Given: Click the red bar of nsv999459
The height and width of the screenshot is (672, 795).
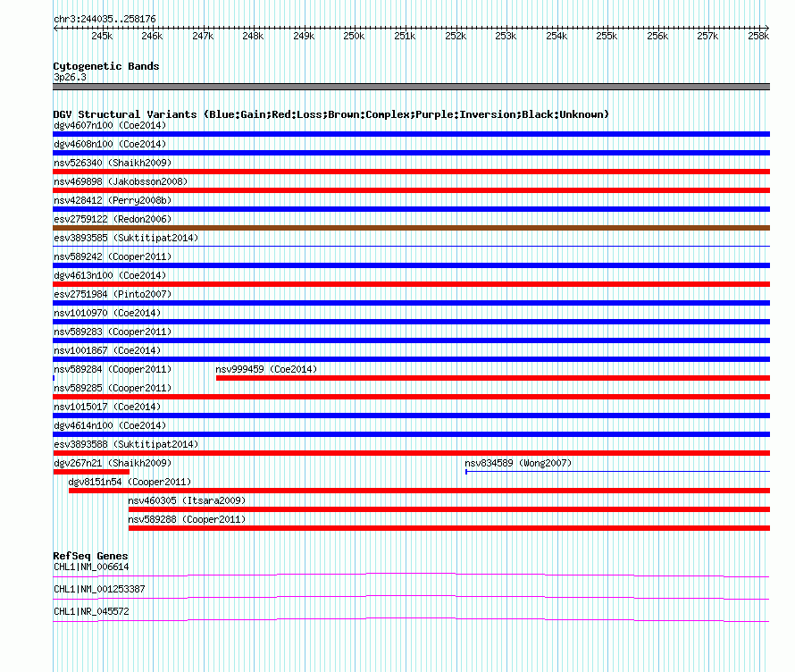Looking at the screenshot, I should click(493, 378).
